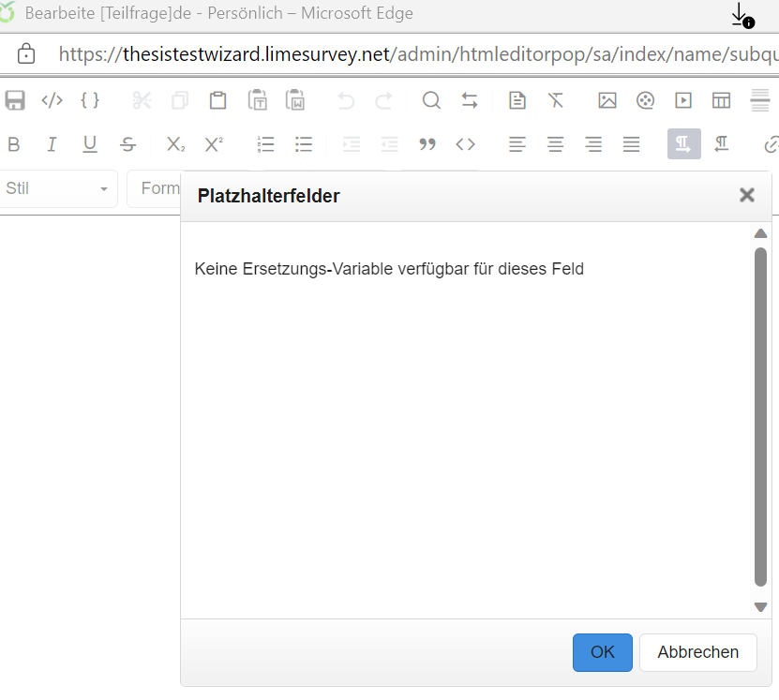Click the curly braces placeholder fields icon
779x700 pixels.
click(90, 101)
